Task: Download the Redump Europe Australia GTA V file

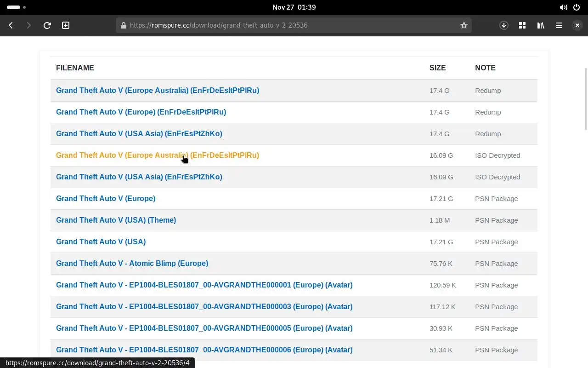Action: pyautogui.click(x=158, y=91)
